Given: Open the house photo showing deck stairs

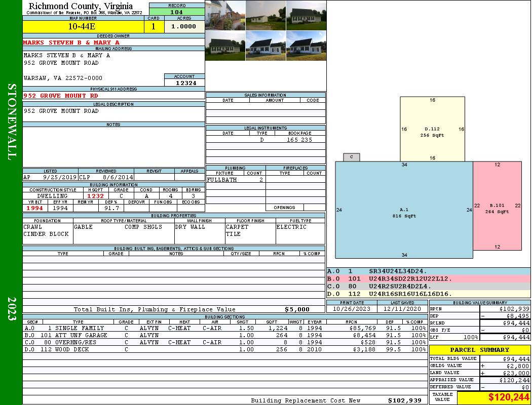Looking at the screenshot, I should 225,15.
